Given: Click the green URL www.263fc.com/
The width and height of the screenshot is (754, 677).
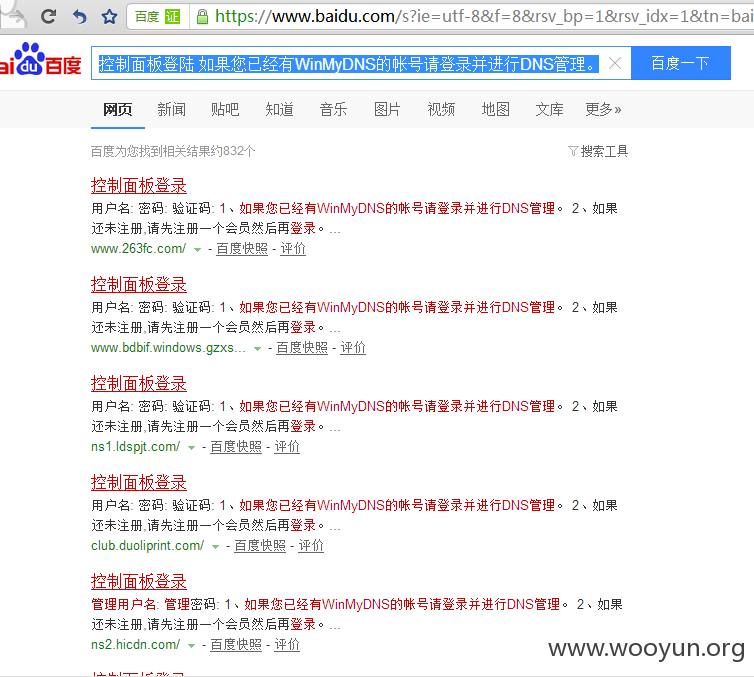Looking at the screenshot, I should 138,249.
